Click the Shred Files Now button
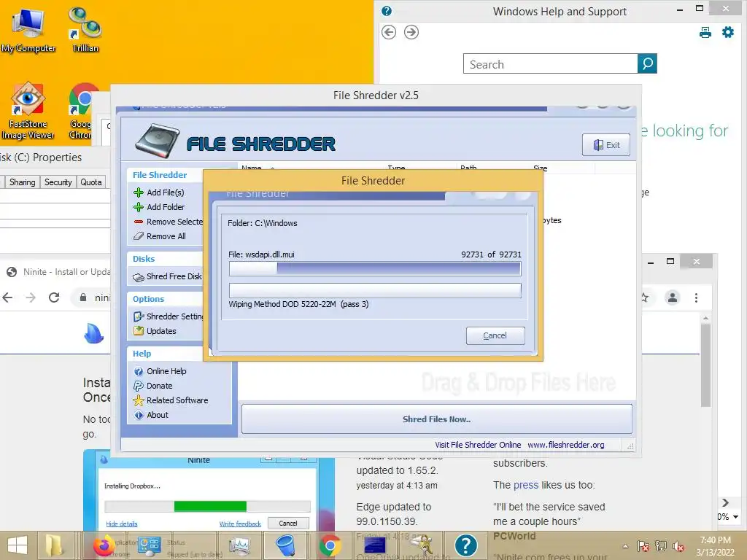 tap(437, 419)
